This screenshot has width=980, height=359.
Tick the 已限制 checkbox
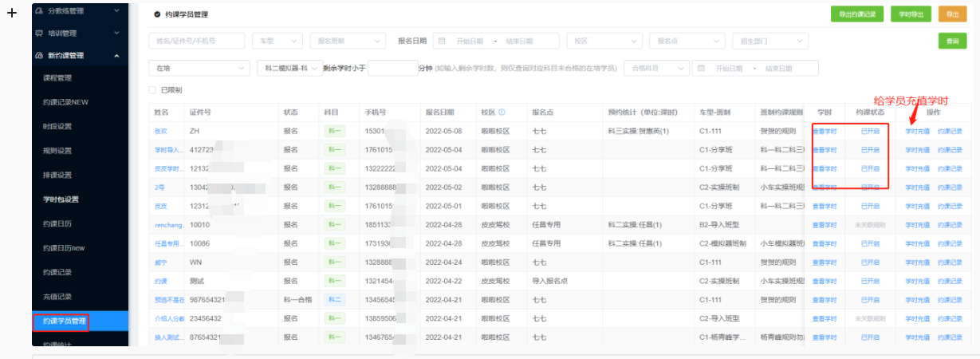point(153,90)
